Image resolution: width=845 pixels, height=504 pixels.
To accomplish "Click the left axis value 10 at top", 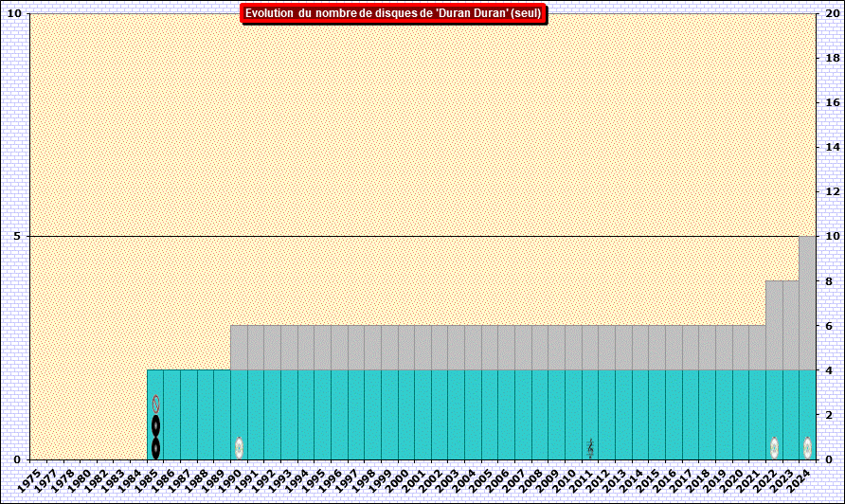I will tap(14, 13).
